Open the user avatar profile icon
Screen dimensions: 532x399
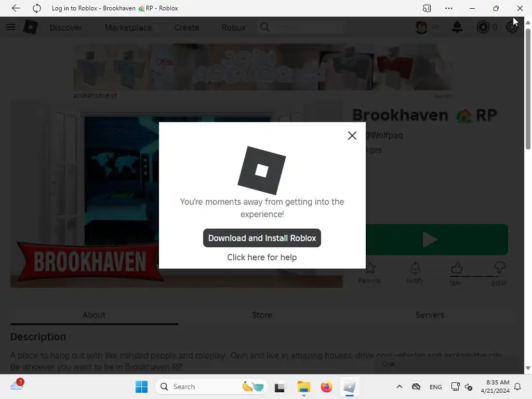(421, 27)
